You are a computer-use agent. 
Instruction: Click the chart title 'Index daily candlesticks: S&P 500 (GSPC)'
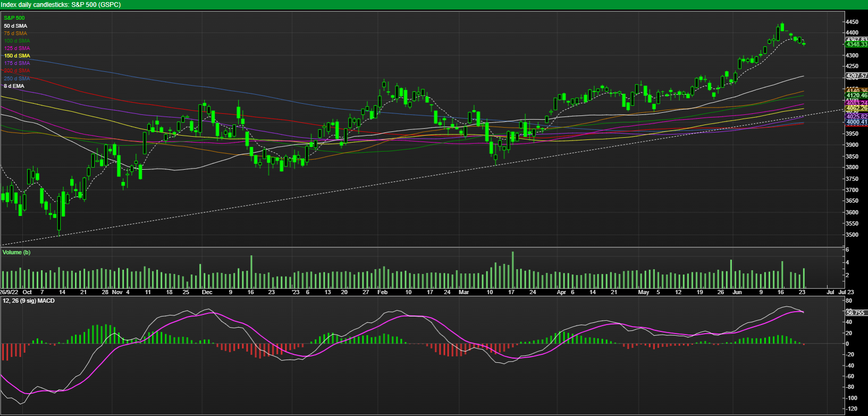click(61, 4)
